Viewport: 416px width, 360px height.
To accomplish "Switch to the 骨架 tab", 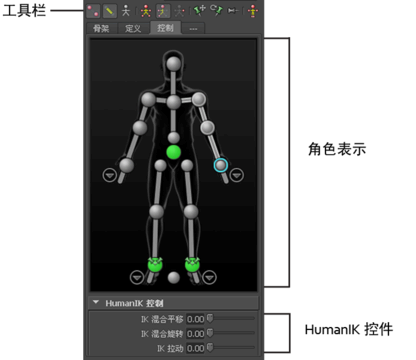I will click(101, 29).
